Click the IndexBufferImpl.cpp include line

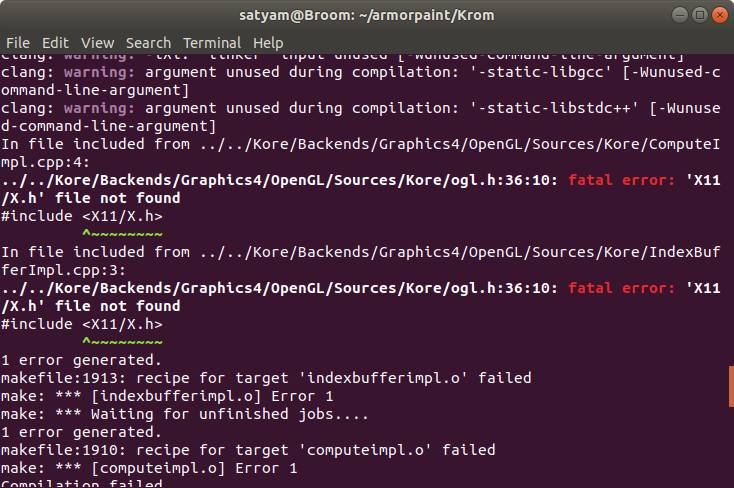(x=360, y=261)
